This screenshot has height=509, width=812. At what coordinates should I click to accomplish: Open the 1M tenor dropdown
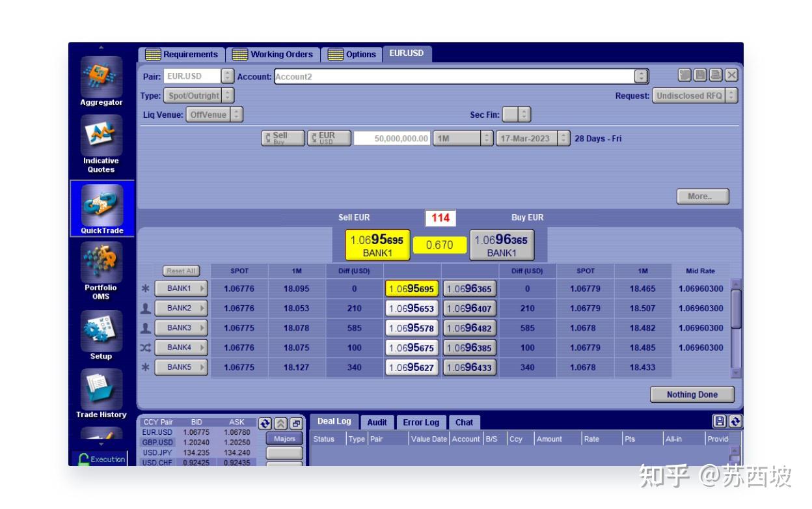(x=487, y=138)
